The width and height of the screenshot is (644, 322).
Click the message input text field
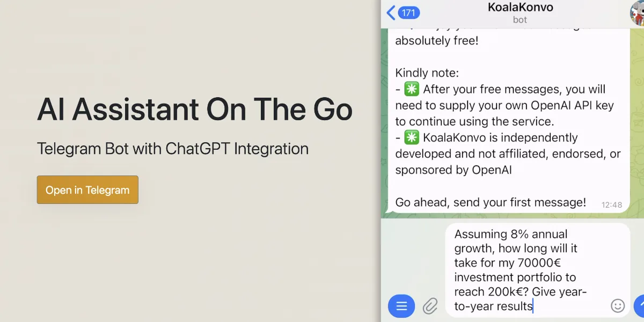[537, 270]
